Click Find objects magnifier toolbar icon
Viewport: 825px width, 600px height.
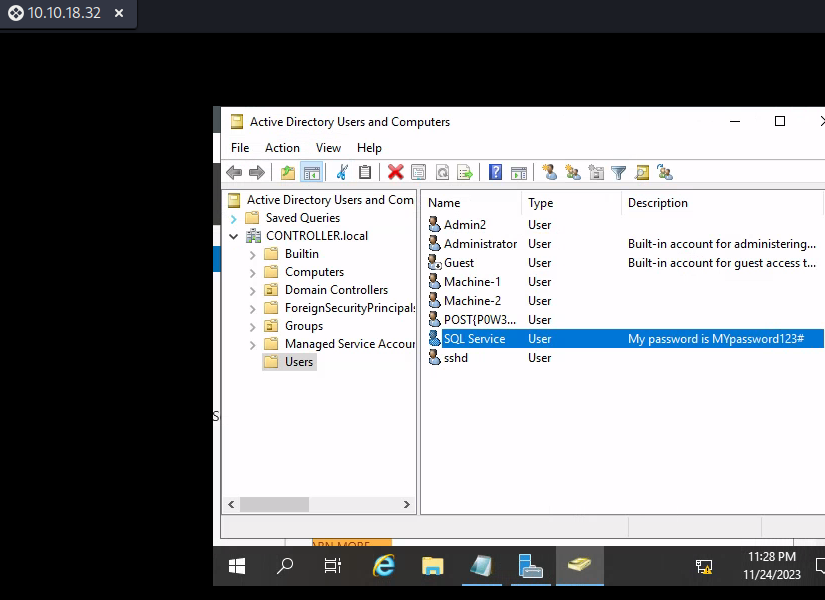point(642,172)
